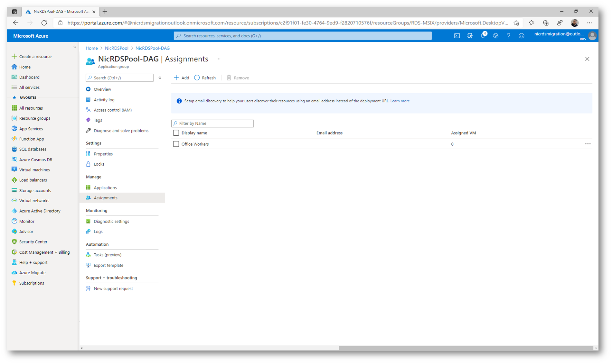
Task: Toggle the Display name select-all checkbox
Action: click(176, 133)
